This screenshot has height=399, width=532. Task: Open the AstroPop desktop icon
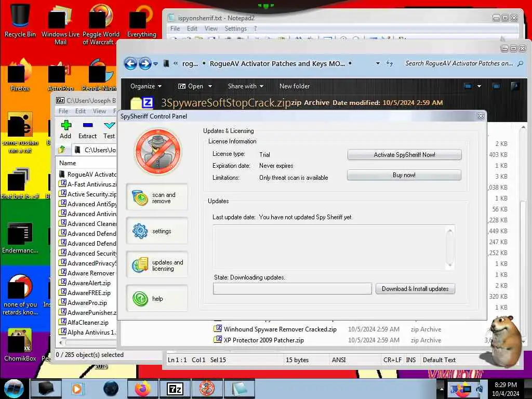pos(60,75)
